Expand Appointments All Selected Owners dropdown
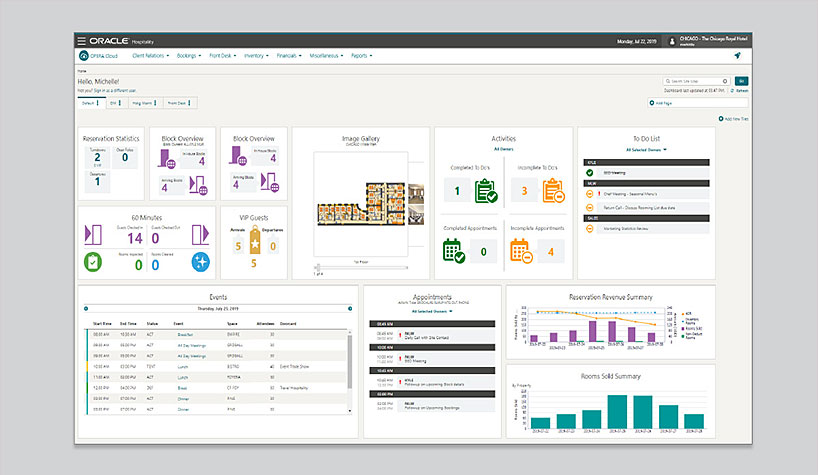The image size is (818, 475). click(432, 311)
